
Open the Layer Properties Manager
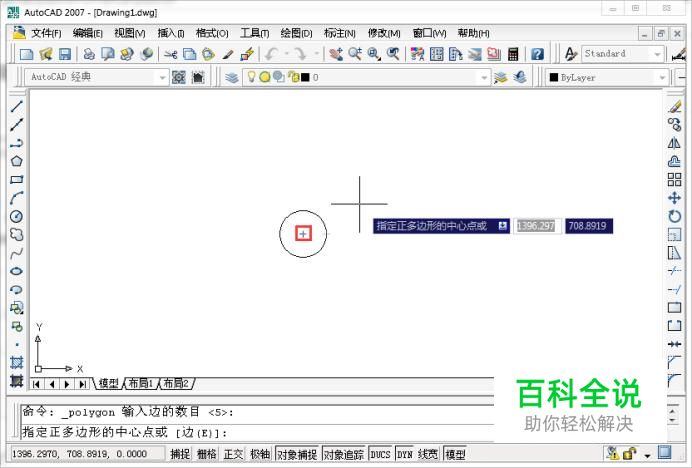click(x=232, y=77)
